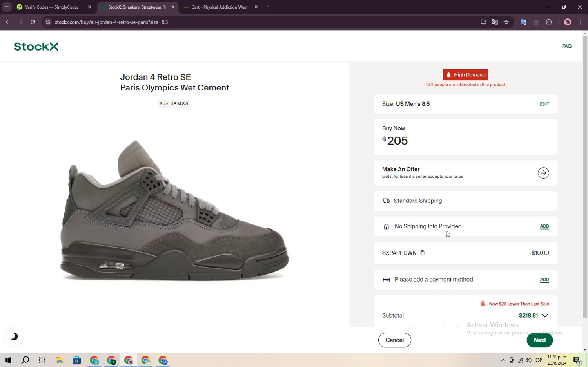The image size is (588, 367).
Task: Edit the US Men's 8.5 size
Action: coord(544,104)
